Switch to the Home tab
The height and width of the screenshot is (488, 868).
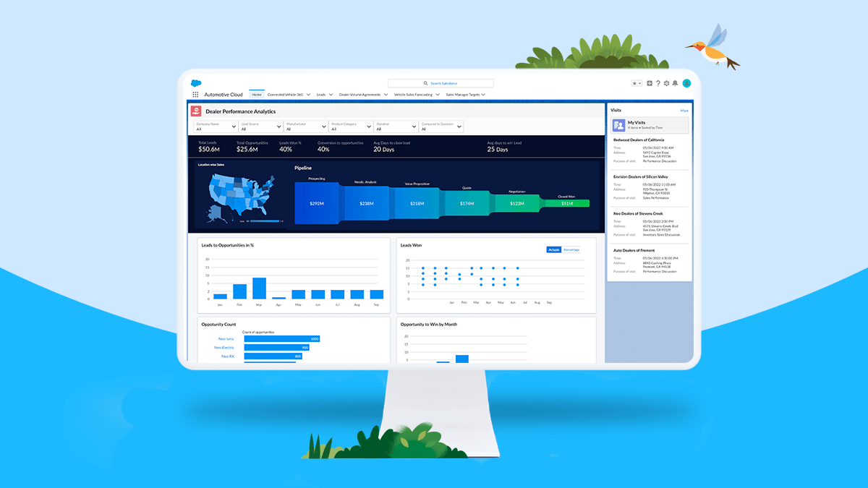point(257,94)
